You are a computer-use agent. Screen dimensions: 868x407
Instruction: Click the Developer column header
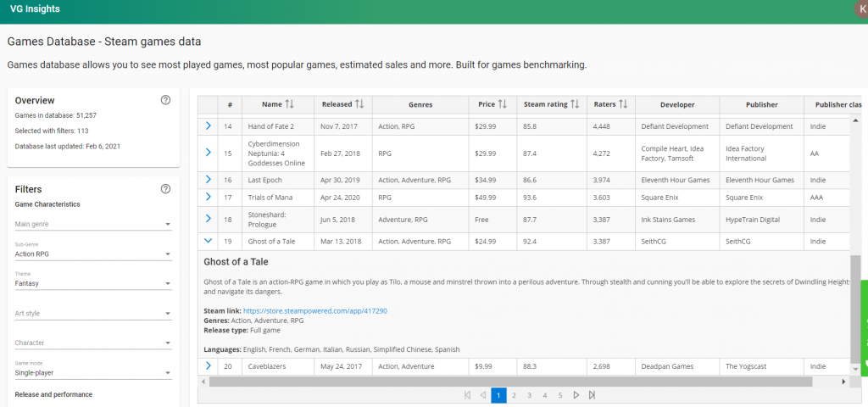(x=677, y=104)
